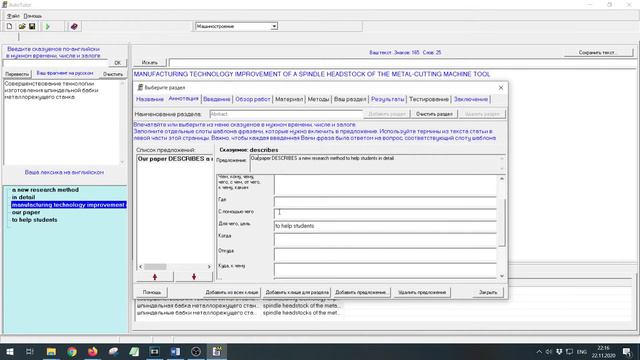
Task: Click the slots form scrollbar up arrow
Action: [502, 179]
